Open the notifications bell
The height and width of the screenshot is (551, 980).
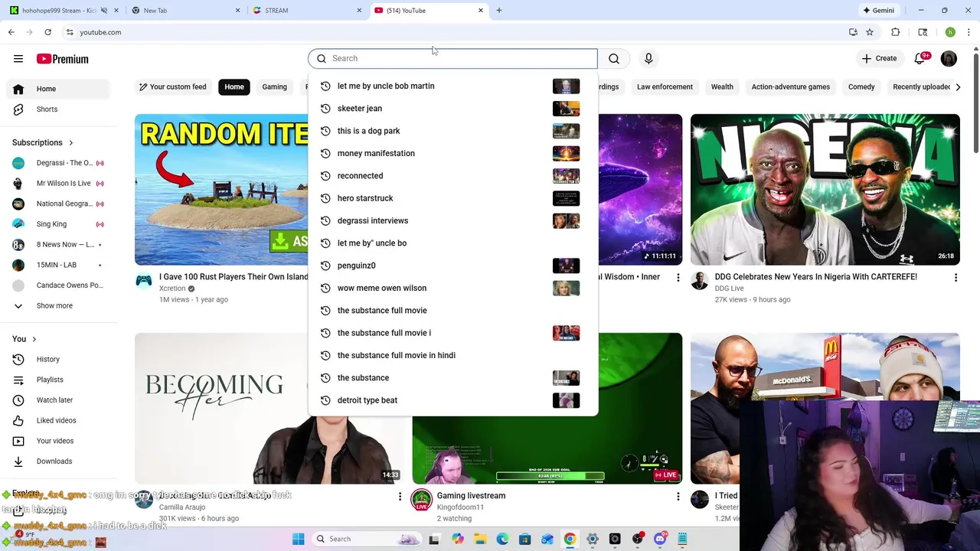coord(921,59)
